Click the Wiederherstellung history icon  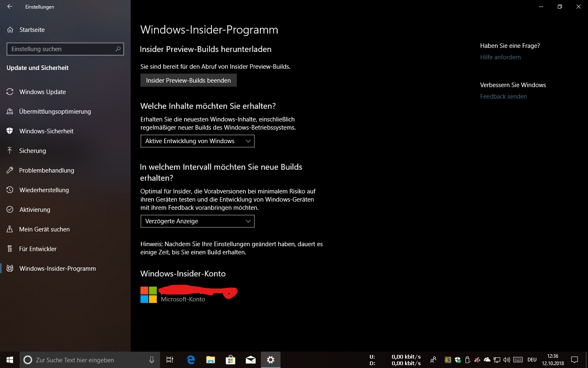point(10,190)
